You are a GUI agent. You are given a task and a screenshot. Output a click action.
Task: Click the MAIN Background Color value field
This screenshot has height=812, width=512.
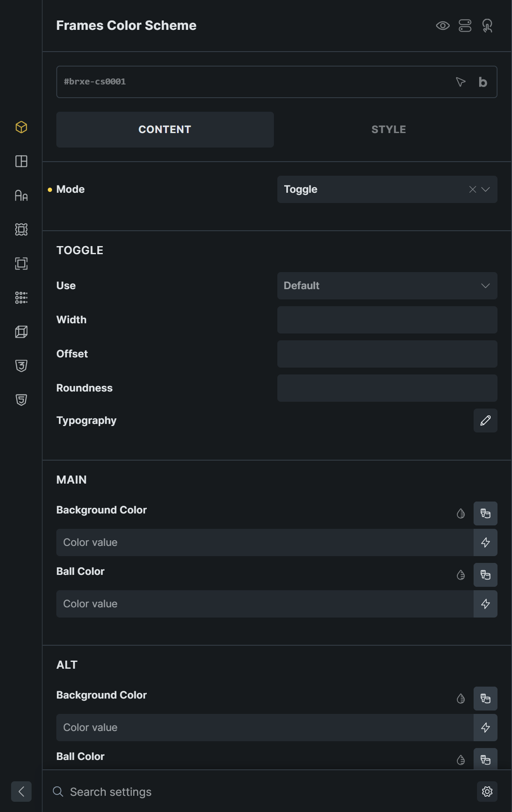point(265,542)
